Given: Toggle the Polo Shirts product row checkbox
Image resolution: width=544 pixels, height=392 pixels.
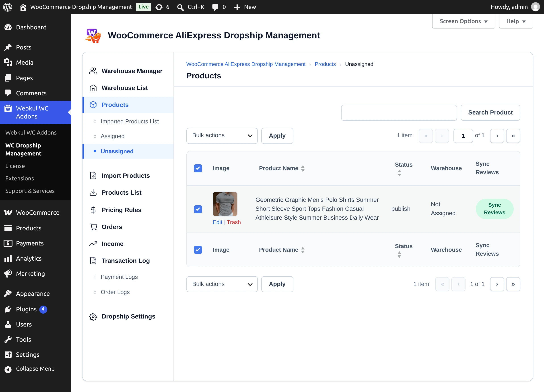Looking at the screenshot, I should pos(198,209).
